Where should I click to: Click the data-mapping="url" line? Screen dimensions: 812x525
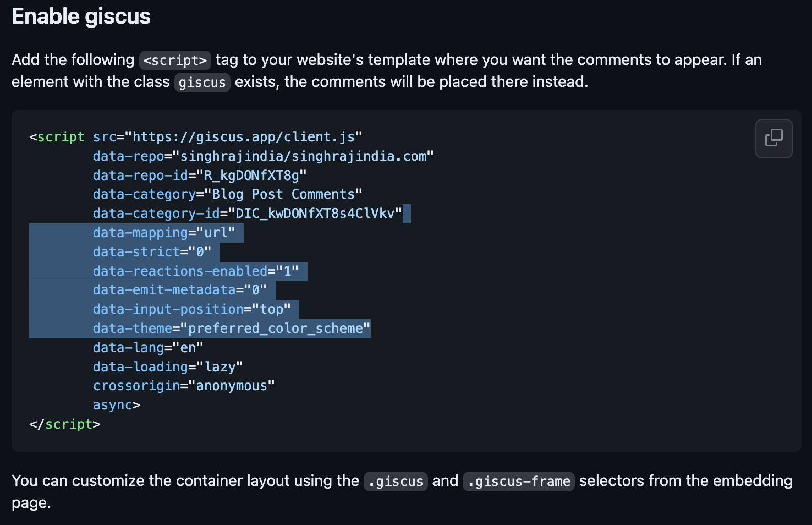[x=163, y=233]
